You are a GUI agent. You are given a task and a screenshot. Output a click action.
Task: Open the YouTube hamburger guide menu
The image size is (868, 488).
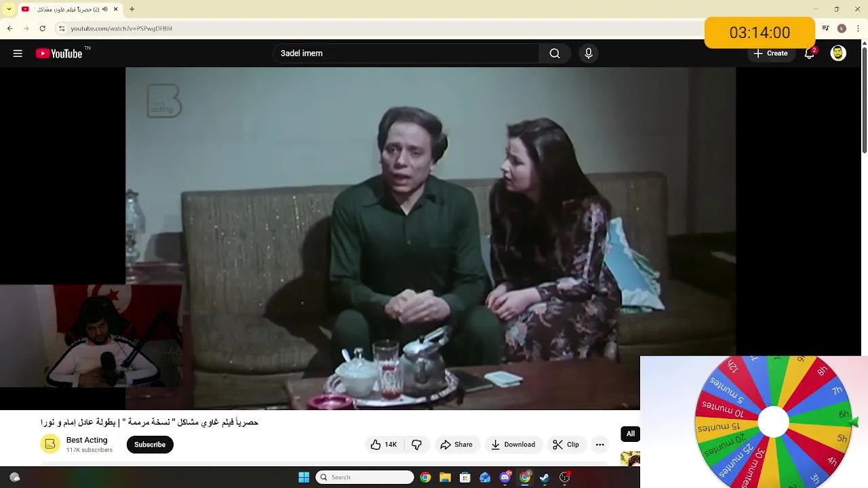(x=18, y=54)
